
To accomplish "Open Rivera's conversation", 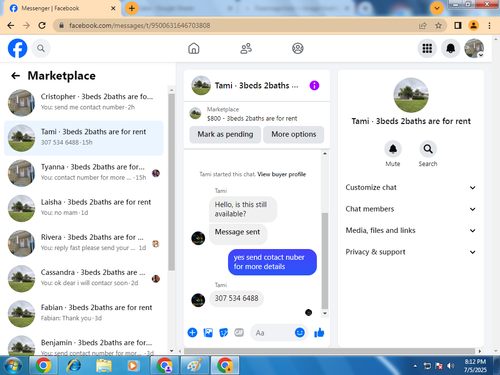I will pos(83,243).
